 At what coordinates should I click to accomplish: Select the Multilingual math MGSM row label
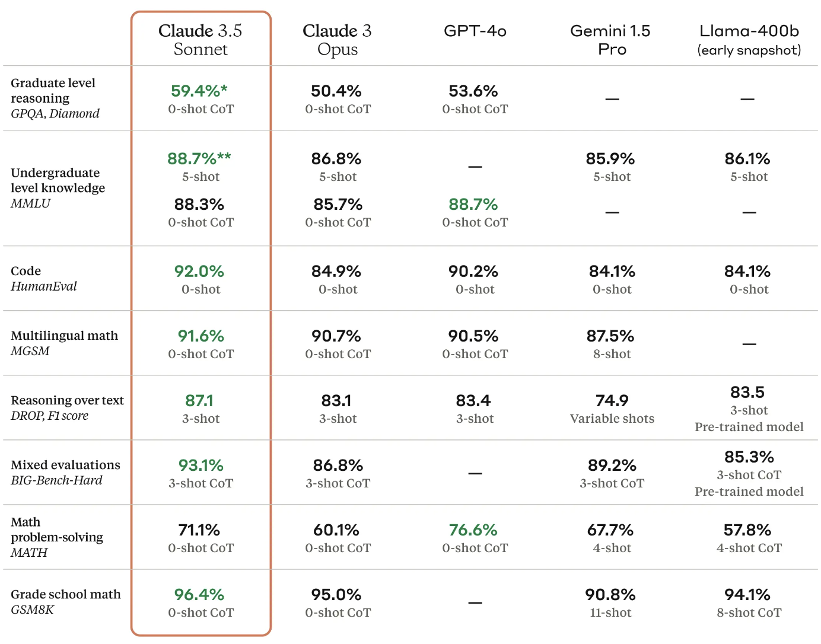(64, 343)
